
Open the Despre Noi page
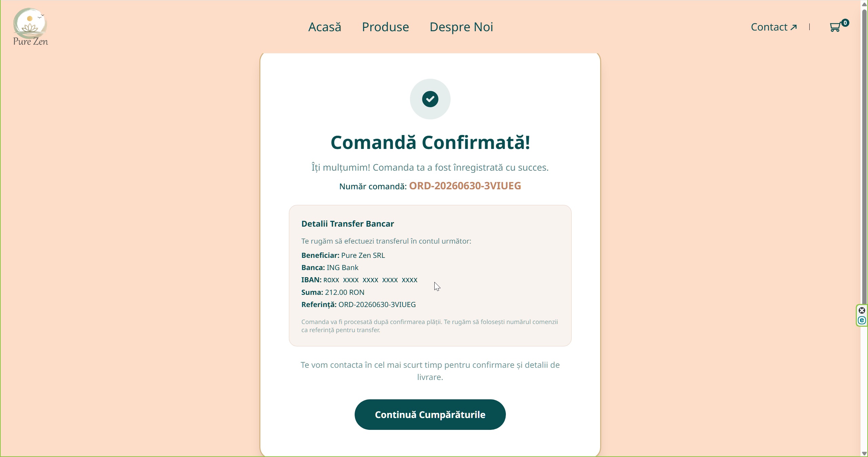[461, 27]
